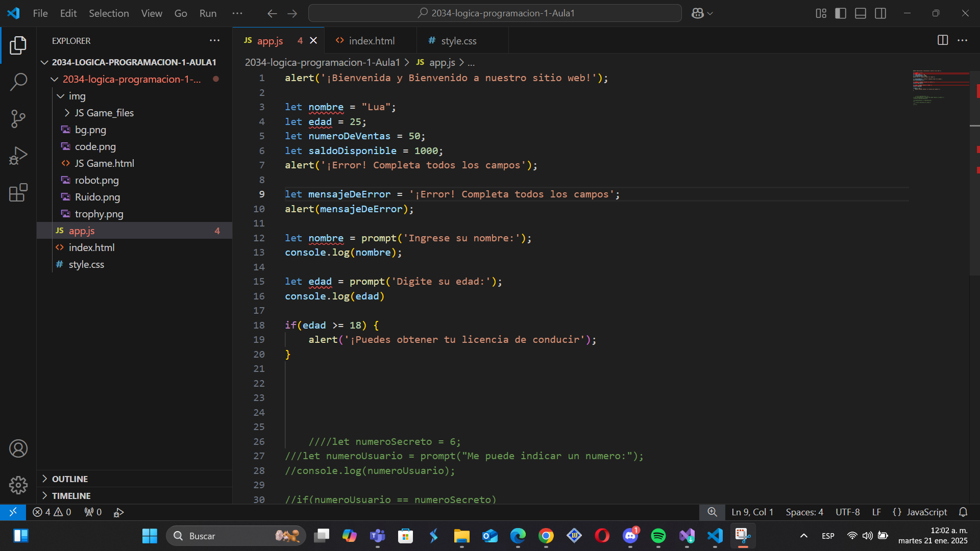This screenshot has width=980, height=551.
Task: Click Ln 9, Col 1 go to line
Action: tap(752, 512)
